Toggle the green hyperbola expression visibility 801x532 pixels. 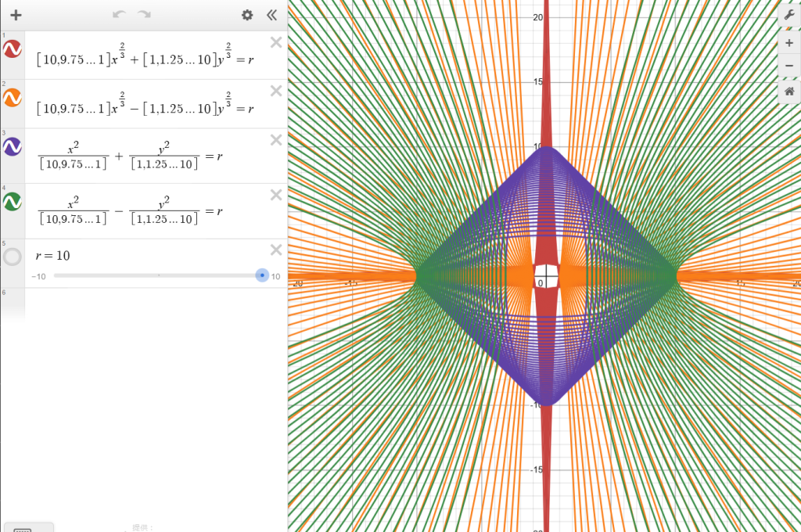(13, 202)
